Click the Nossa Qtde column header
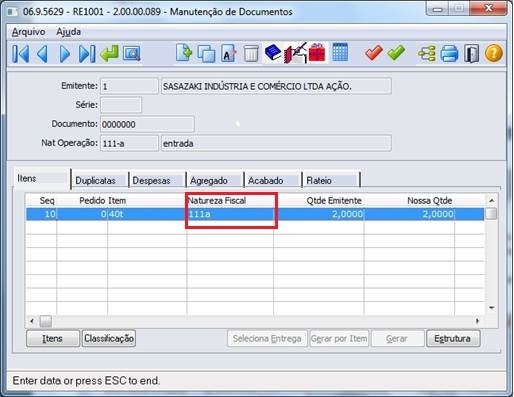This screenshot has height=397, width=514. point(409,201)
